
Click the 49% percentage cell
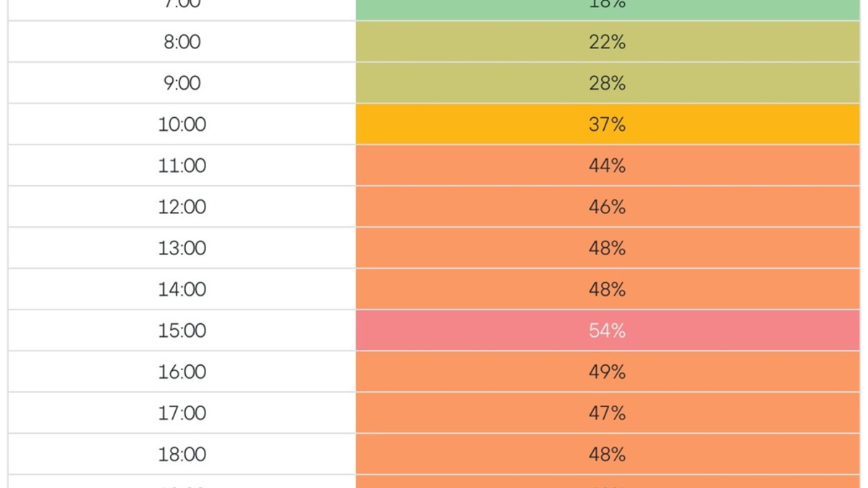point(607,372)
